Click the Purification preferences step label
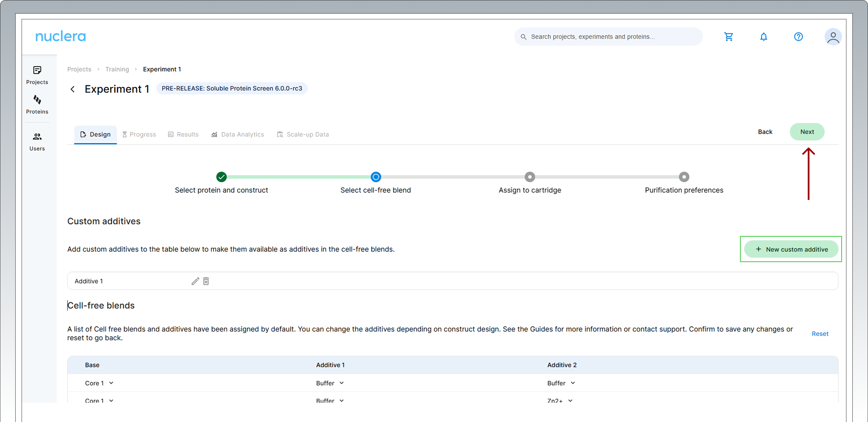The height and width of the screenshot is (422, 868). 684,190
